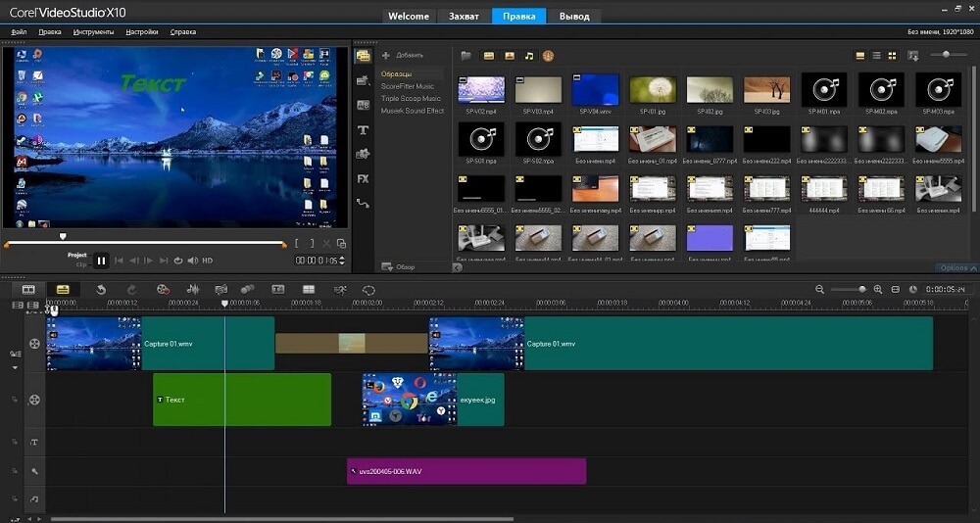Switch to Storyboard view
The width and height of the screenshot is (980, 523).
pos(28,289)
